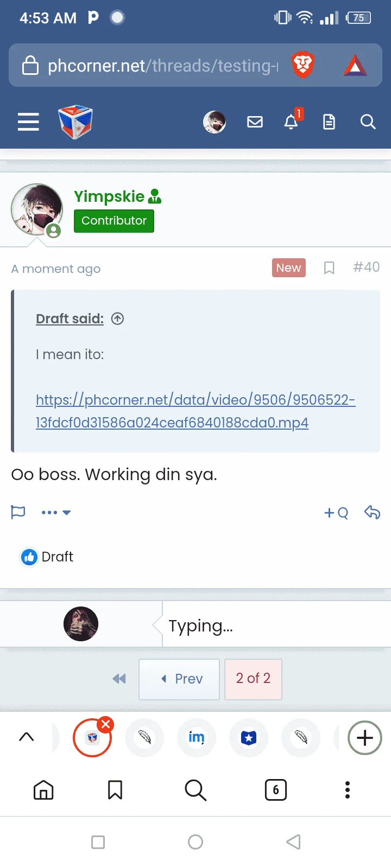Tap the Android recent apps square button

(98, 842)
